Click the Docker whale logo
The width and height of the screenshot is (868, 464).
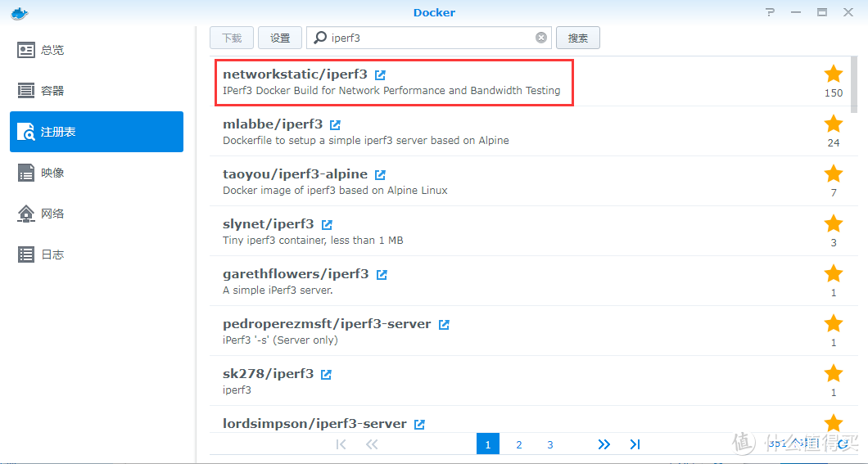click(x=20, y=13)
